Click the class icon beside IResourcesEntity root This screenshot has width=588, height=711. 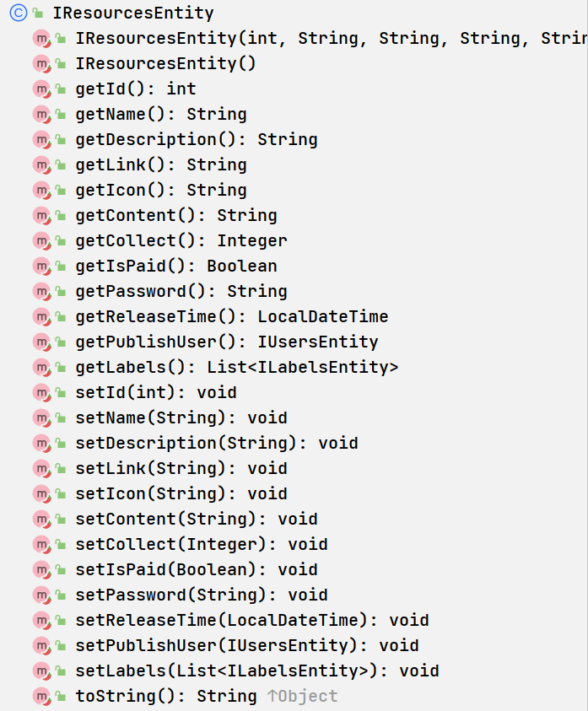[19, 13]
